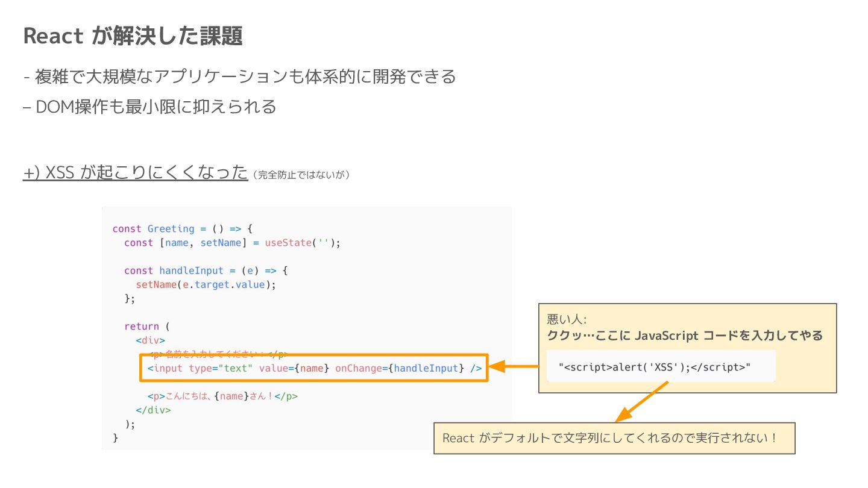
Task: Select the bullet 'DOM操作も最小限に抑えられる'
Action: coord(156,107)
